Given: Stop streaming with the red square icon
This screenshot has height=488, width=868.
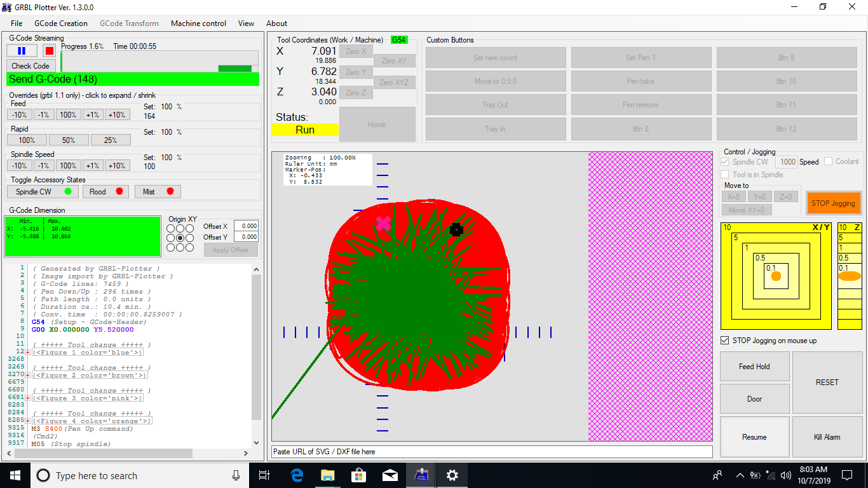Looking at the screenshot, I should [49, 51].
